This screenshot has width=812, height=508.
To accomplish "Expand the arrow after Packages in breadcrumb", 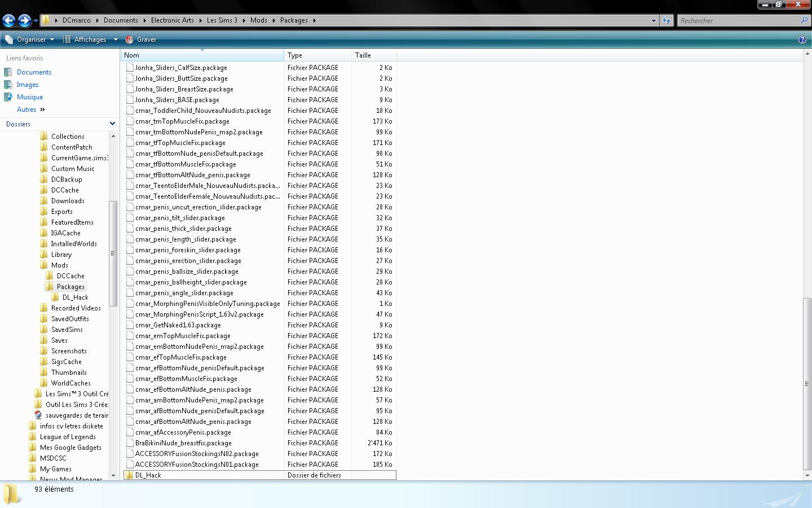I will tap(314, 20).
